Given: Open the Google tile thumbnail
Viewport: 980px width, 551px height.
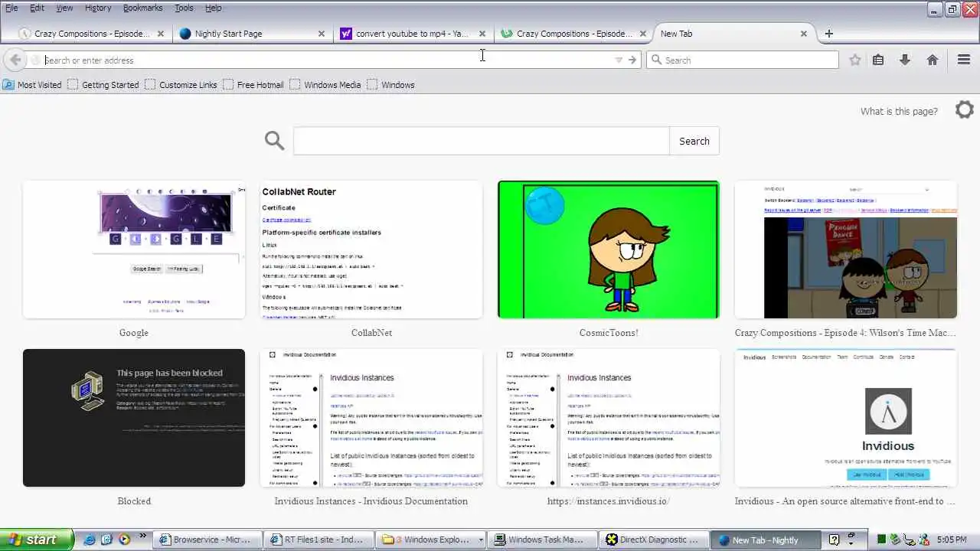Looking at the screenshot, I should [x=134, y=249].
